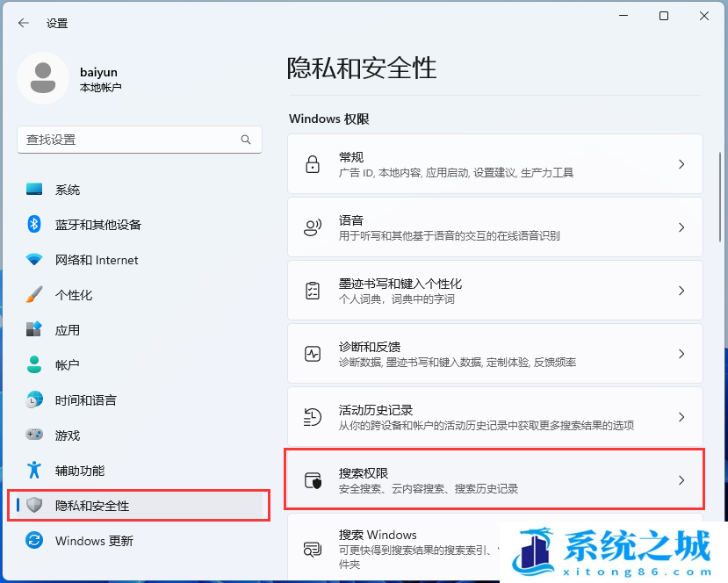The height and width of the screenshot is (583, 728).
Task: Expand the 搜索权限 row chevron
Action: (x=681, y=480)
